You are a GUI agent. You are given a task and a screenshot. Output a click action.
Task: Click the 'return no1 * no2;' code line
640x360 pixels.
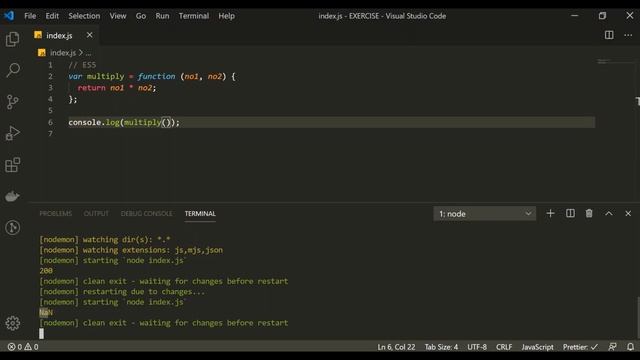[x=117, y=88]
